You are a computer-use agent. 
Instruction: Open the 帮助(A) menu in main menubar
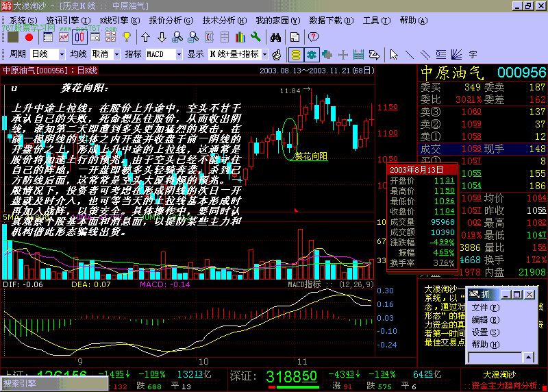click(x=414, y=21)
